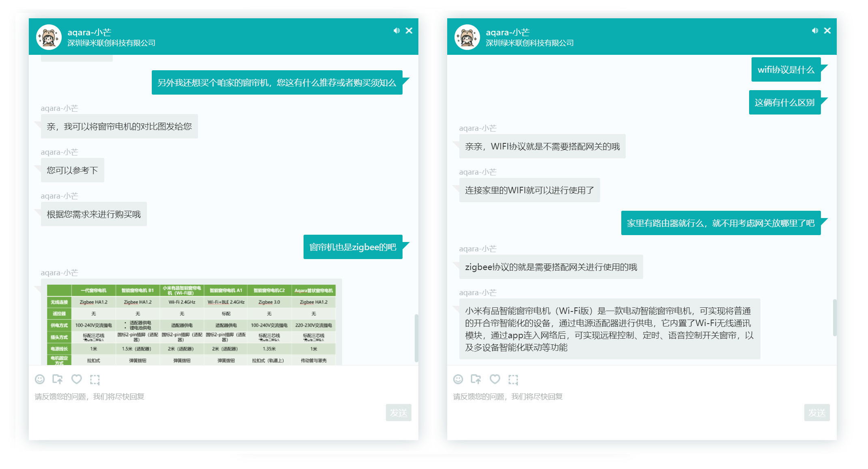Click file upload icon in right chat
This screenshot has width=868, height=469.
[x=476, y=379]
